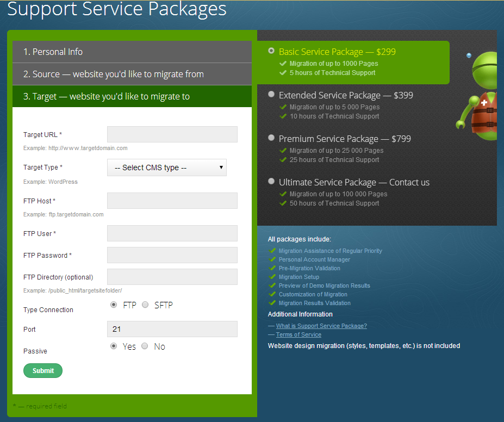Click checkmark beside '50 hours of Technical Support'
Viewport: 504px width, 422px height.
[x=283, y=203]
